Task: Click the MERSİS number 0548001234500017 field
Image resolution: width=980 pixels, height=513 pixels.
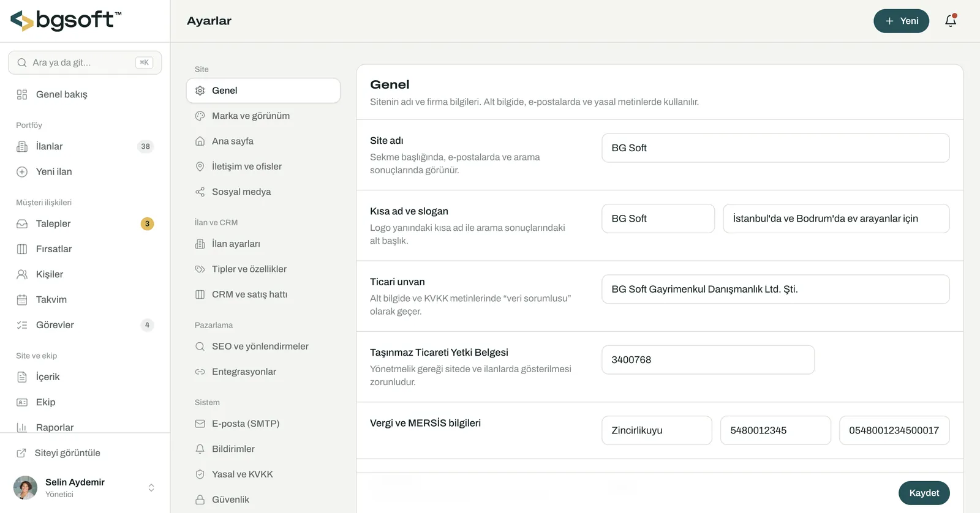Action: 894,430
